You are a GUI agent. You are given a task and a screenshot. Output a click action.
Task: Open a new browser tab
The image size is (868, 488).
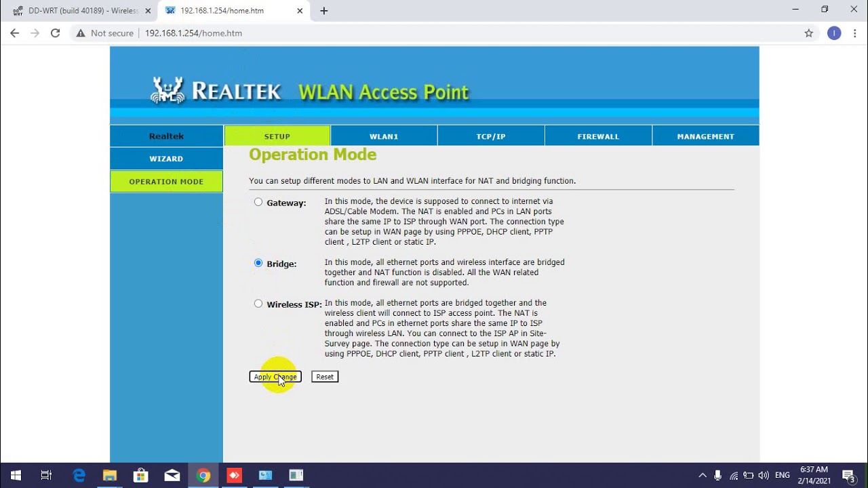pos(324,11)
